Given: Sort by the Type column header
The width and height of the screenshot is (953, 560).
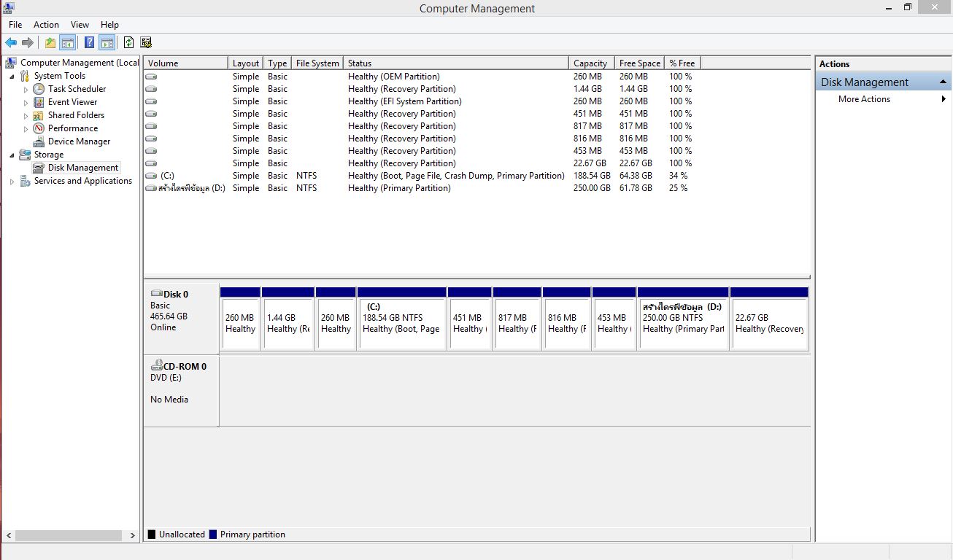Looking at the screenshot, I should coord(277,63).
